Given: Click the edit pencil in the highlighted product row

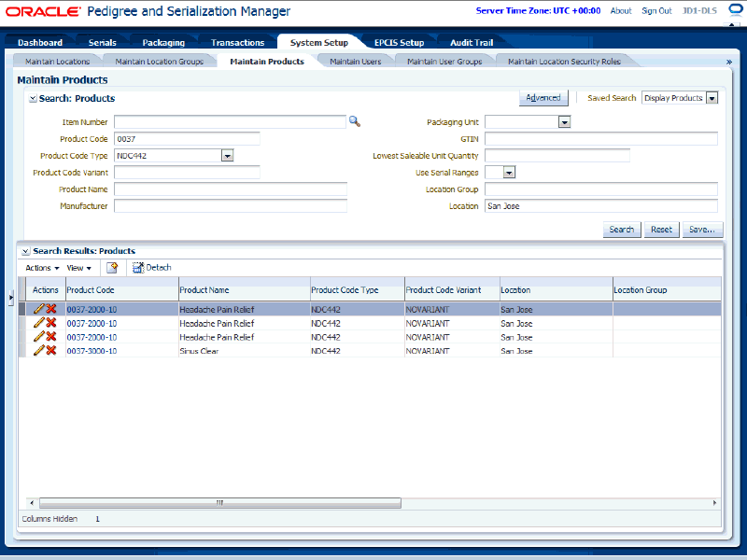Looking at the screenshot, I should pos(38,309).
